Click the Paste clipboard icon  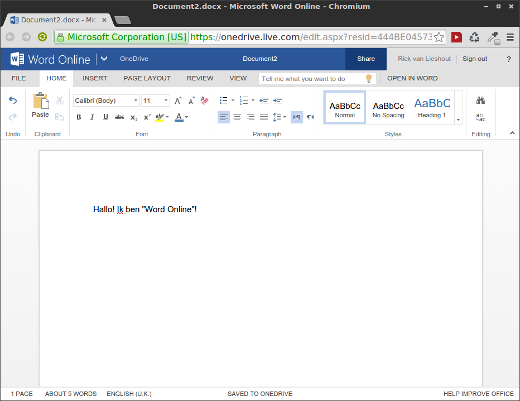click(x=41, y=101)
